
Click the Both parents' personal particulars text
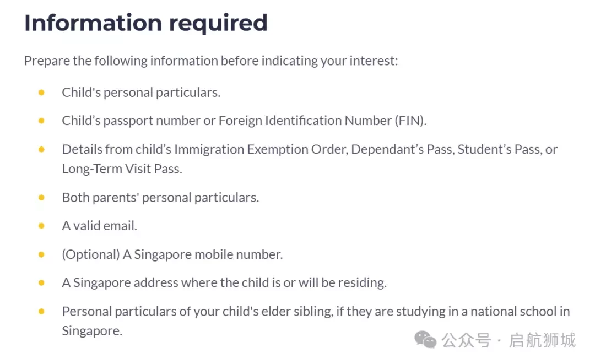160,198
